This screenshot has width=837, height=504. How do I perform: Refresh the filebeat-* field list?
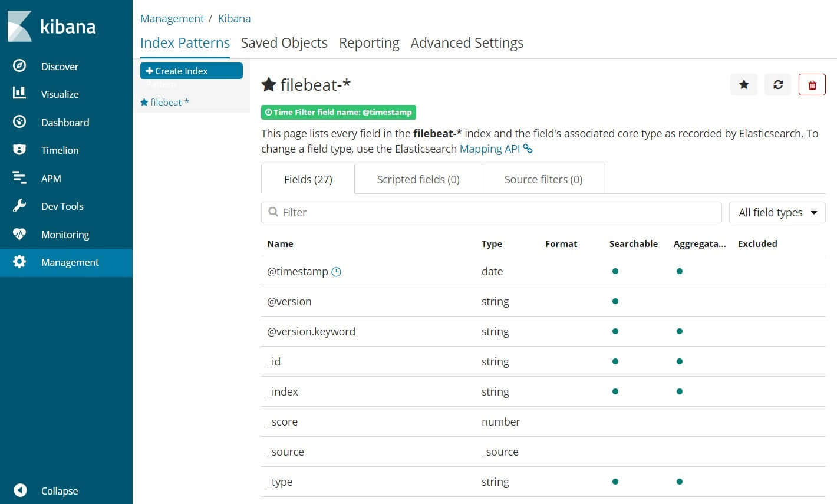(x=777, y=84)
